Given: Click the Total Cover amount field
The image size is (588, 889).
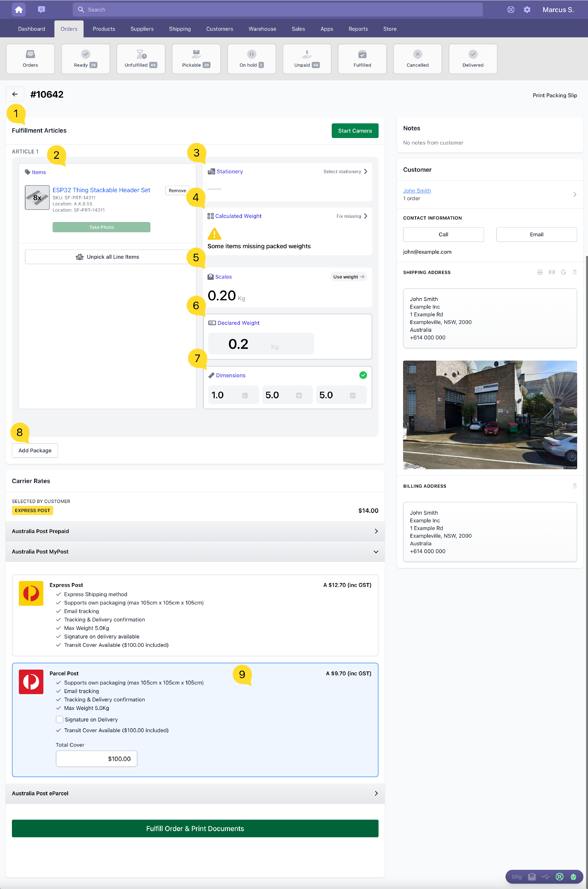Looking at the screenshot, I should pyautogui.click(x=96, y=758).
